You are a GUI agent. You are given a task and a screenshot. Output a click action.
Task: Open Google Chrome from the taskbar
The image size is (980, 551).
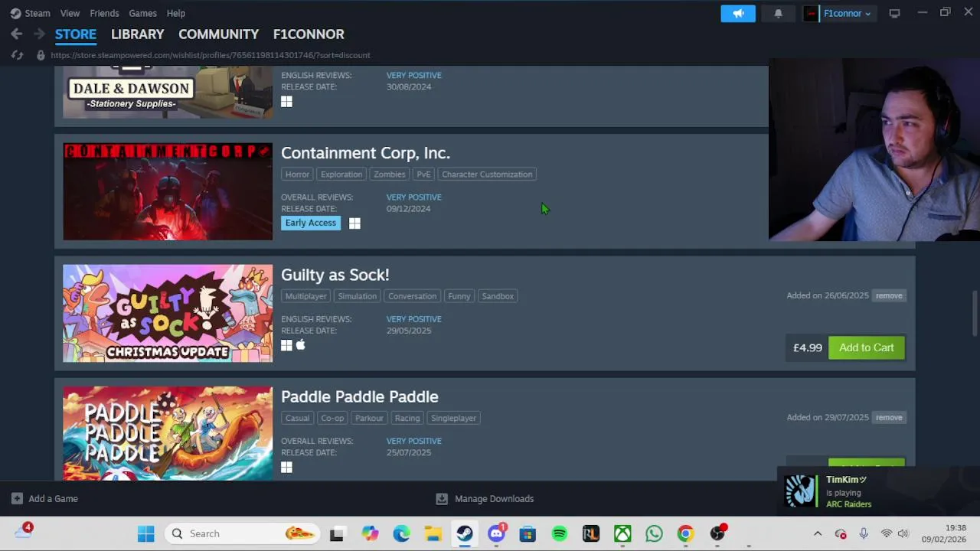(x=685, y=533)
